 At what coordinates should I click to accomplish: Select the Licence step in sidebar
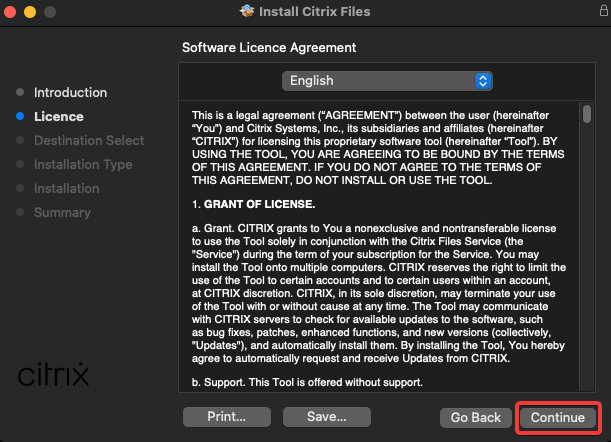pyautogui.click(x=59, y=116)
